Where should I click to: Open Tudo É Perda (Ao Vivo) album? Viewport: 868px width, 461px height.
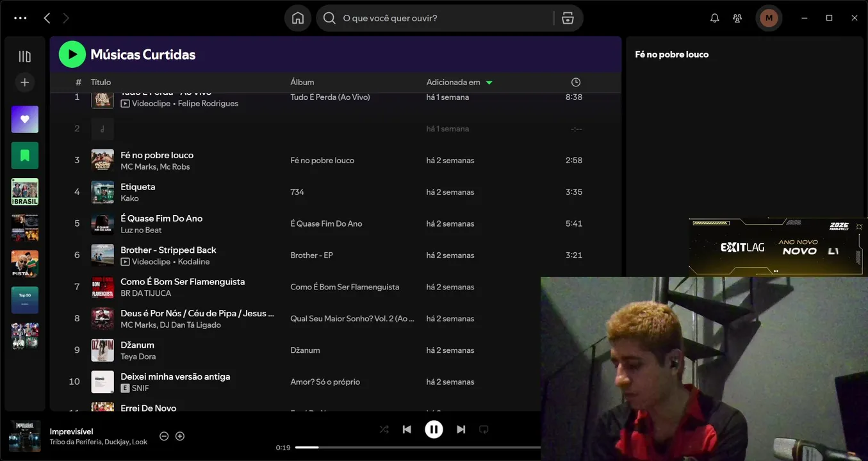click(x=330, y=97)
